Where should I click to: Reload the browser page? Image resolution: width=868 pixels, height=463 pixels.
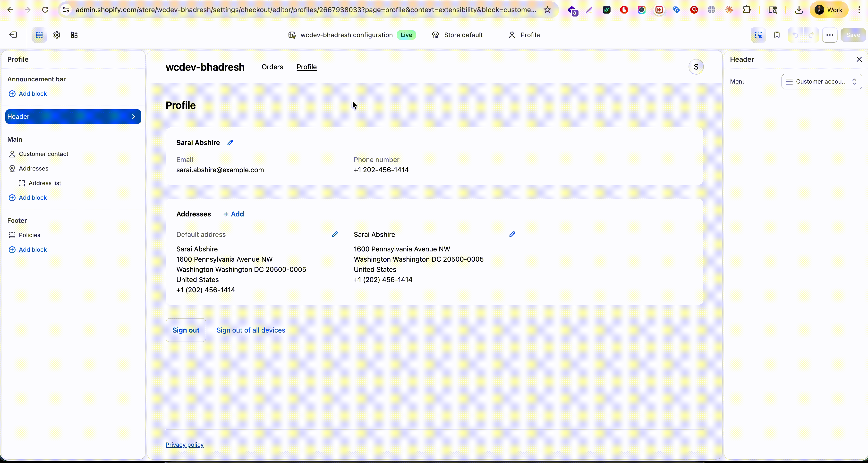[45, 10]
